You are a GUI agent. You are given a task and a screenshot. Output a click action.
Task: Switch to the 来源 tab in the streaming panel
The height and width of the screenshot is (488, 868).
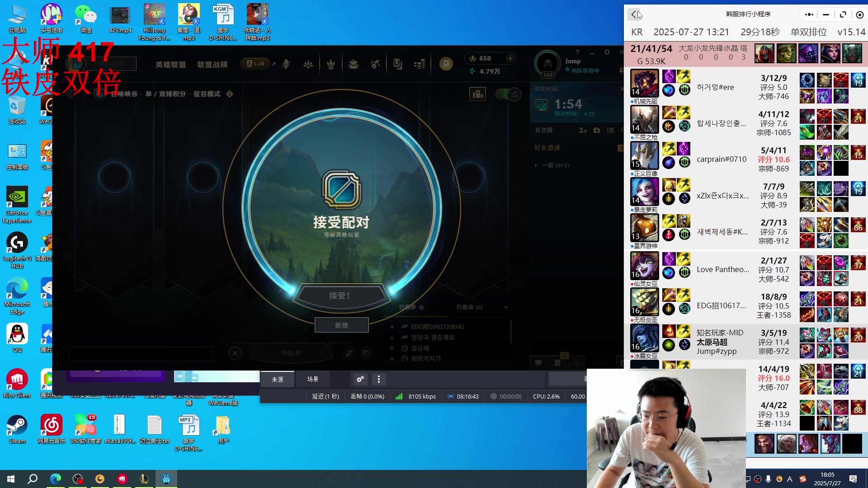(278, 380)
